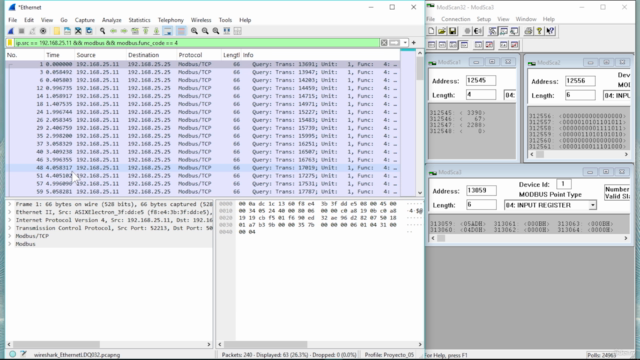This screenshot has height=360, width=640.
Task: Activate ModScan32 context help pointer
Action: click(550, 31)
